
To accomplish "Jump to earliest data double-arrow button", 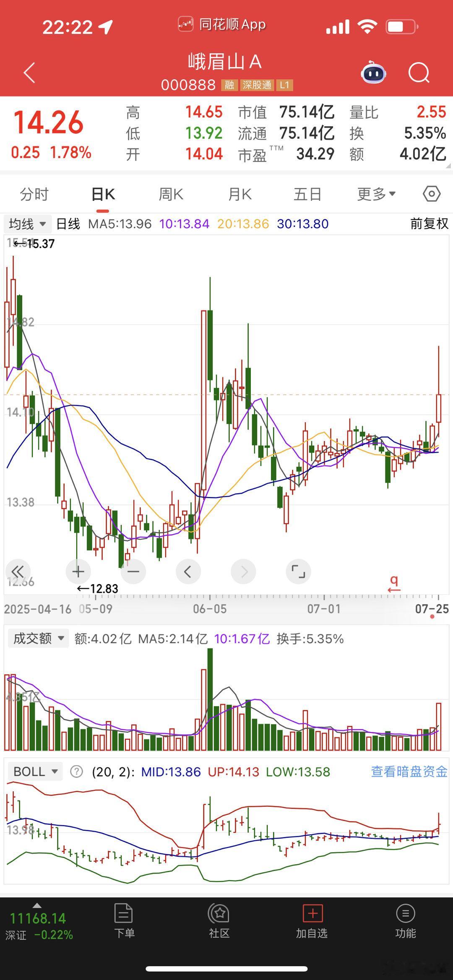I will [18, 572].
